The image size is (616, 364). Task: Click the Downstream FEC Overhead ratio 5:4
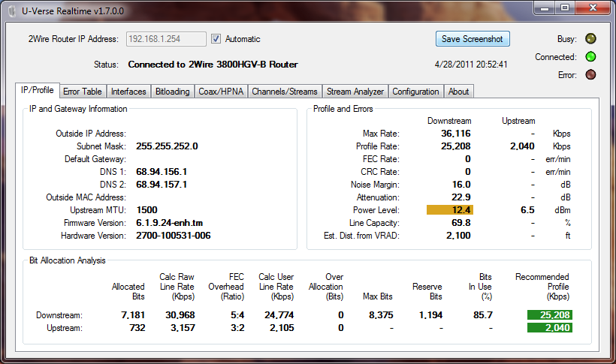237,315
